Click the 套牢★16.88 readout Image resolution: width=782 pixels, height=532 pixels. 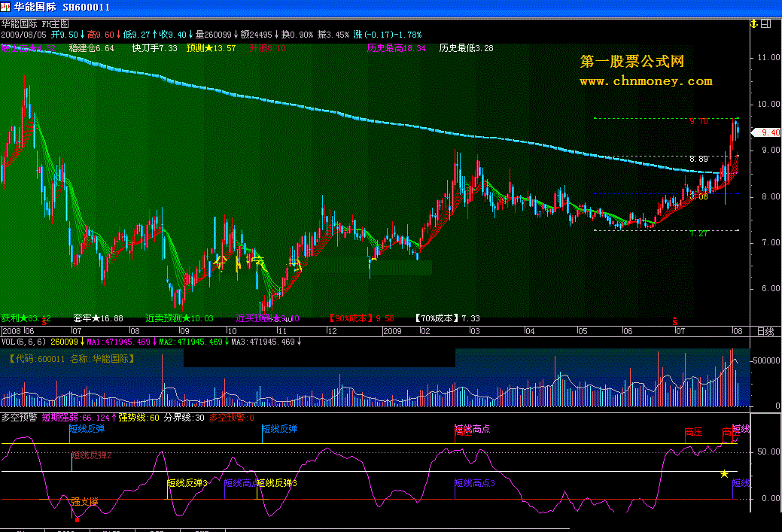[x=99, y=318]
